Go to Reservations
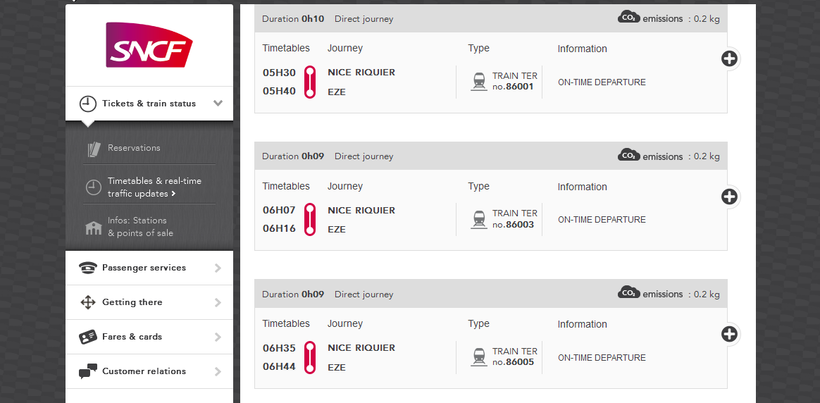 pyautogui.click(x=134, y=148)
